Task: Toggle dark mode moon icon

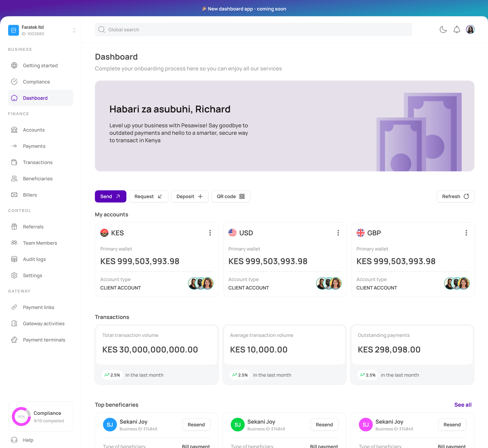Action: coord(443,30)
